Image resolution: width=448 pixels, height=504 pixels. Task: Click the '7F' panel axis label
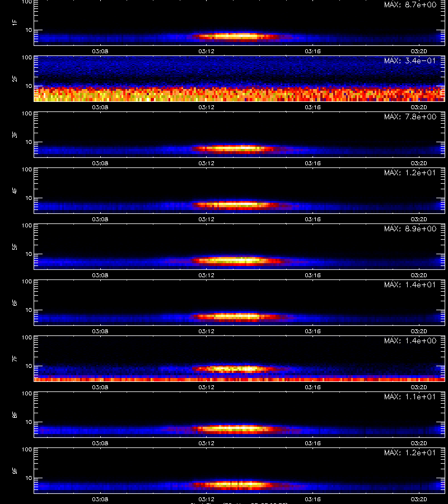point(15,358)
